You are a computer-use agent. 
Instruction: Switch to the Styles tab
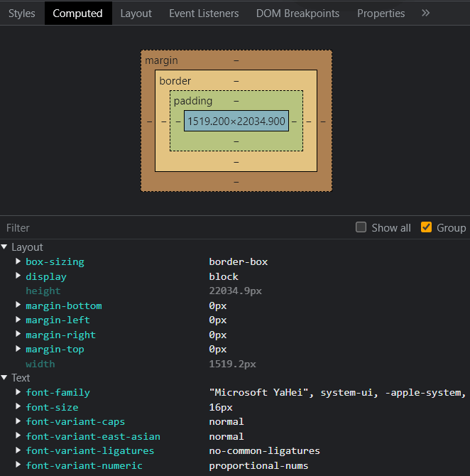(21, 13)
